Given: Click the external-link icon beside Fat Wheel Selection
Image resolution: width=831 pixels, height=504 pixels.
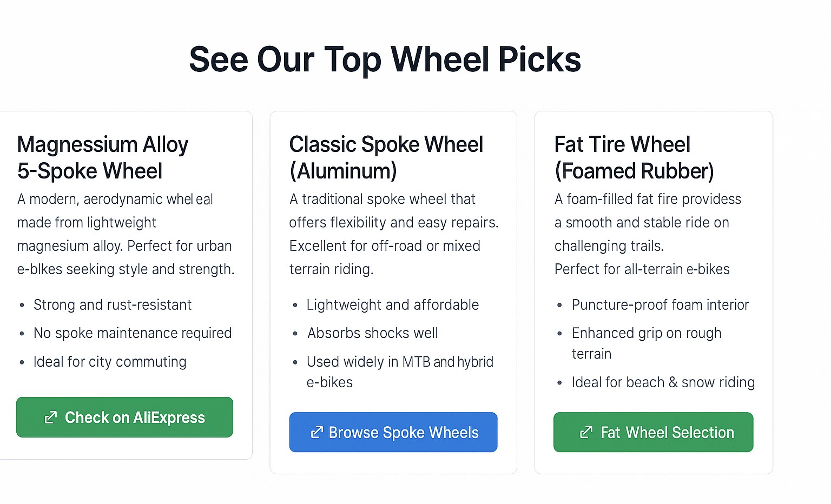Looking at the screenshot, I should [586, 432].
